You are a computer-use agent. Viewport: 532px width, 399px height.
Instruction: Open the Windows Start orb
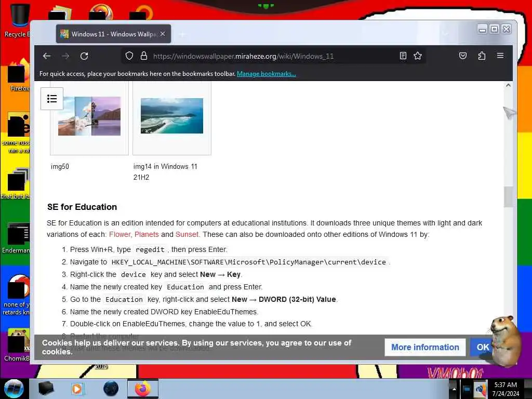tap(14, 389)
